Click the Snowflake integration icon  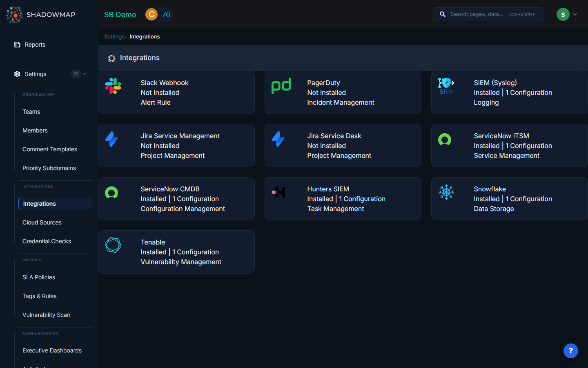coord(446,192)
